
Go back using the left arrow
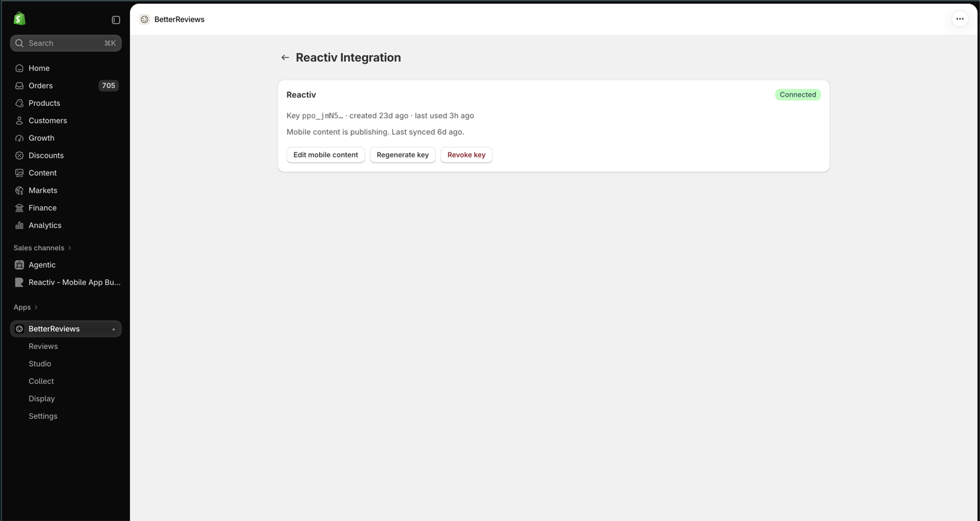point(285,58)
